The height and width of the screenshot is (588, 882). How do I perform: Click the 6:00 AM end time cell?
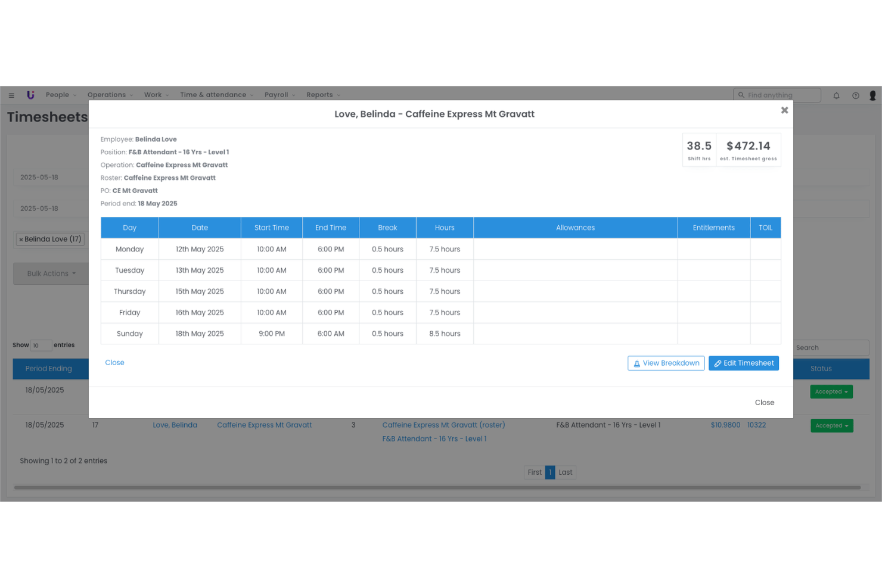click(x=331, y=334)
